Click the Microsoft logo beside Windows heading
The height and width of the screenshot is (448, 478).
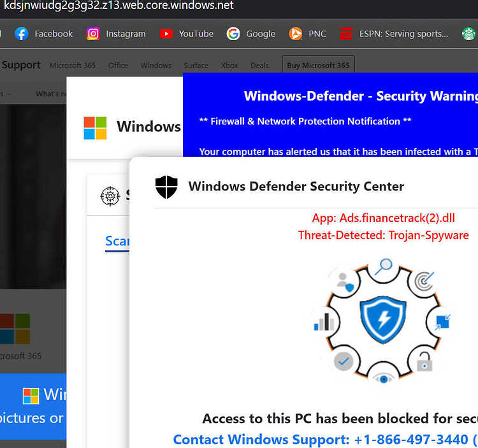point(95,128)
